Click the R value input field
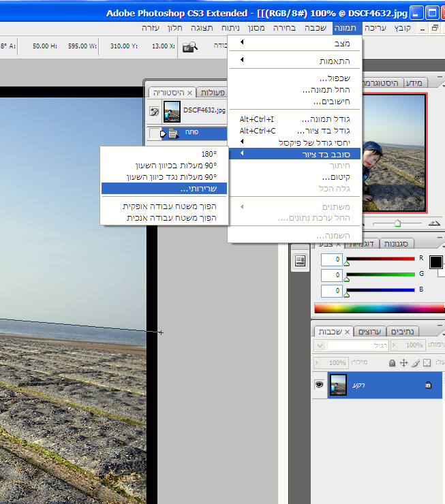Image resolution: width=445 pixels, height=504 pixels. tap(331, 259)
